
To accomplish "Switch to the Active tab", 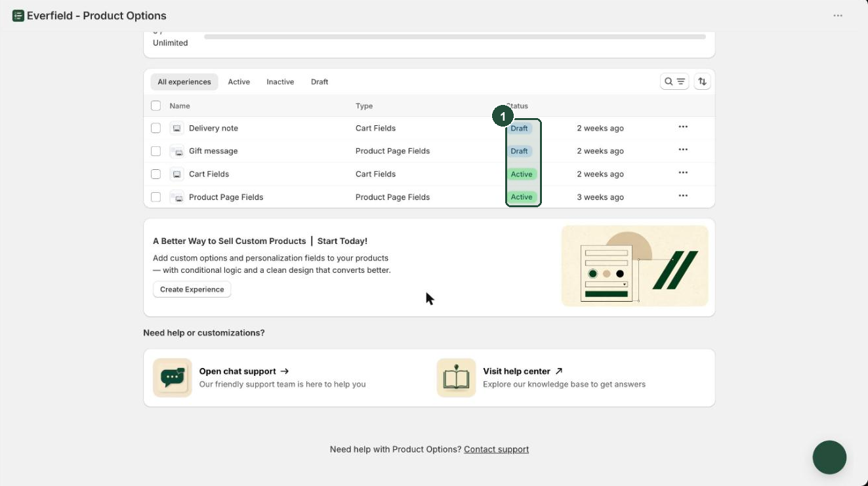I will (239, 82).
